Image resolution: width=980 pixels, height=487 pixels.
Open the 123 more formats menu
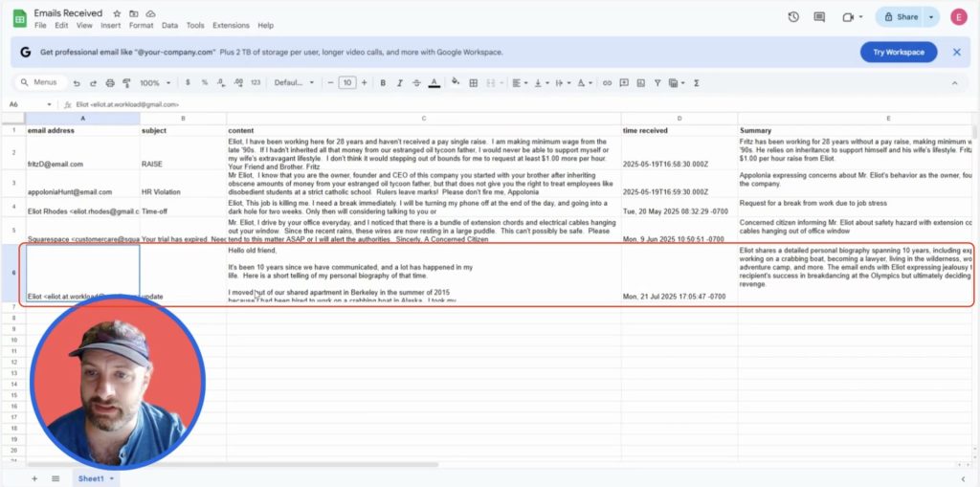(256, 82)
